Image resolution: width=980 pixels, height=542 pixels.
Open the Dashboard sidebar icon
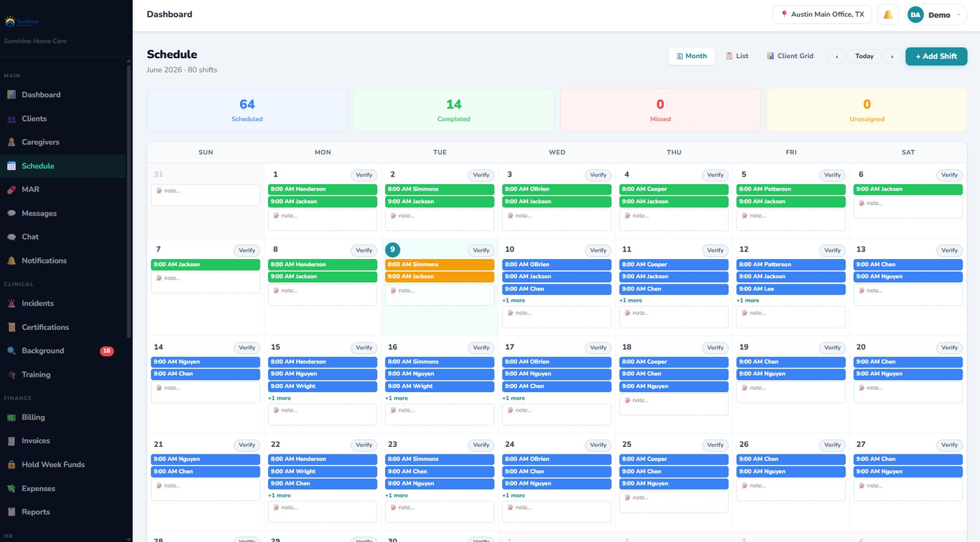(x=11, y=95)
